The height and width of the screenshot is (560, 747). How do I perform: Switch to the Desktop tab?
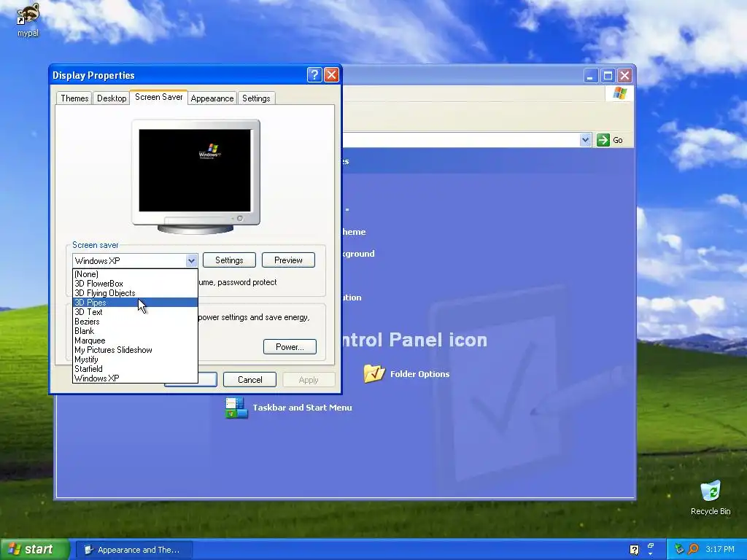[112, 98]
